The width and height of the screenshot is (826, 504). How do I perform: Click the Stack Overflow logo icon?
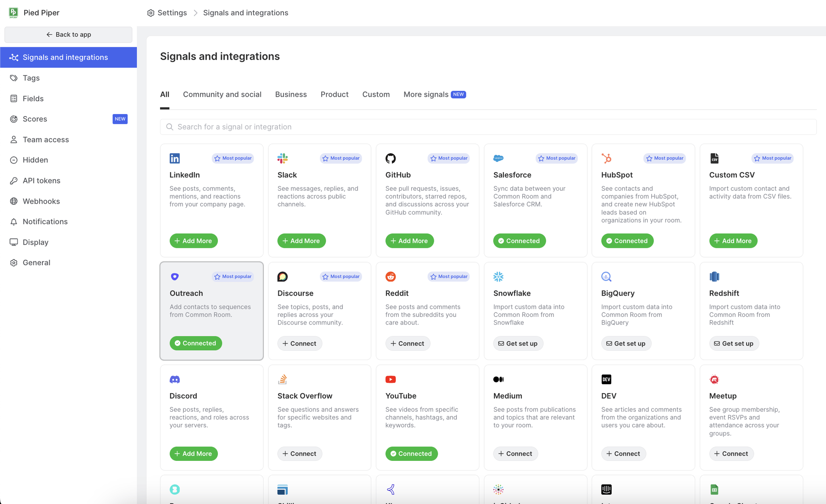tap(282, 379)
